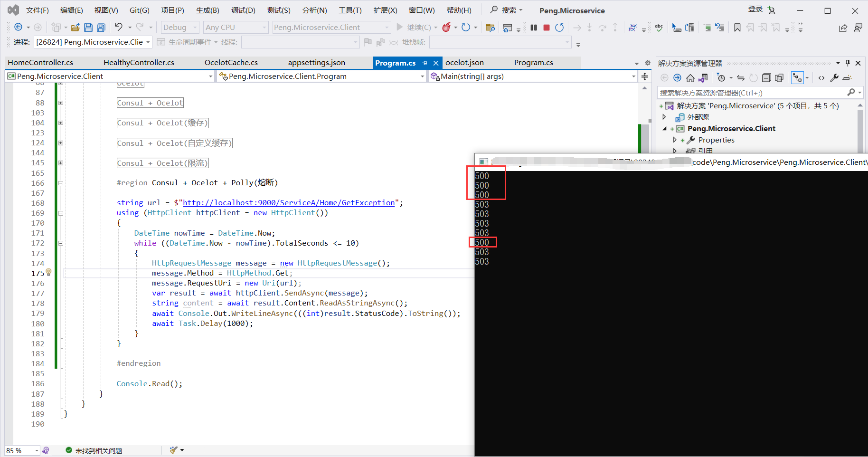Click the View Code brackets icon

(x=821, y=78)
